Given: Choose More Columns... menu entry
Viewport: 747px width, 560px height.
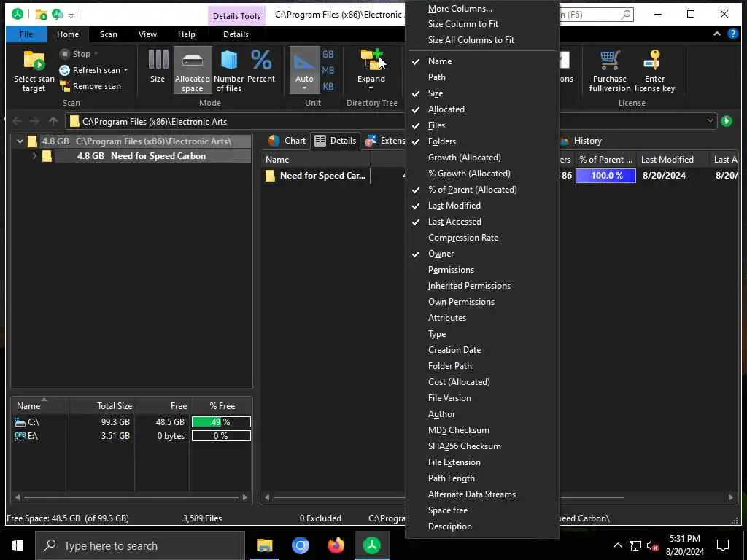Looking at the screenshot, I should click(481, 9).
